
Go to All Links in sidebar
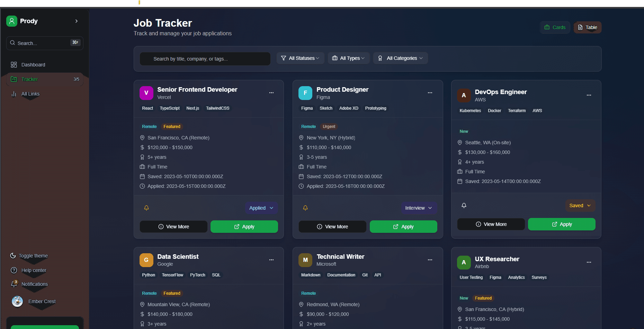(x=30, y=94)
